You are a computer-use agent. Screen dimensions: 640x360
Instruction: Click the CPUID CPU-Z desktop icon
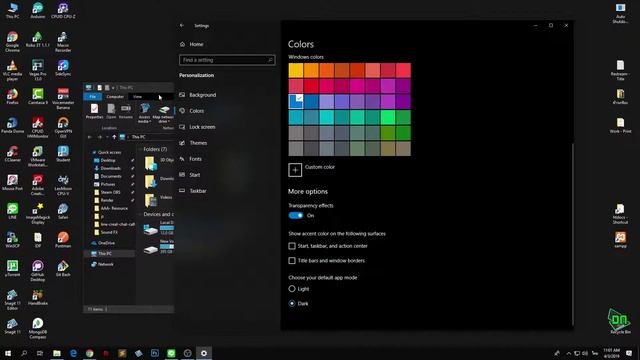(63, 11)
